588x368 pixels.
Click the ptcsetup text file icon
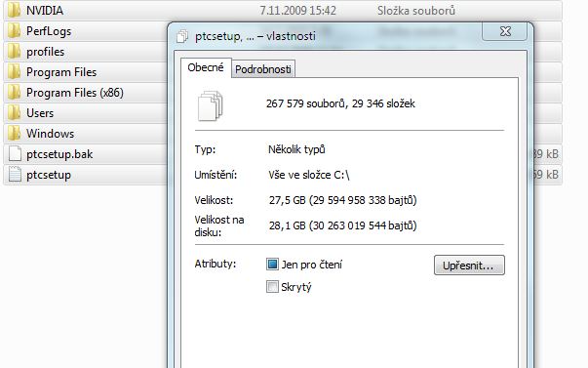(15, 175)
